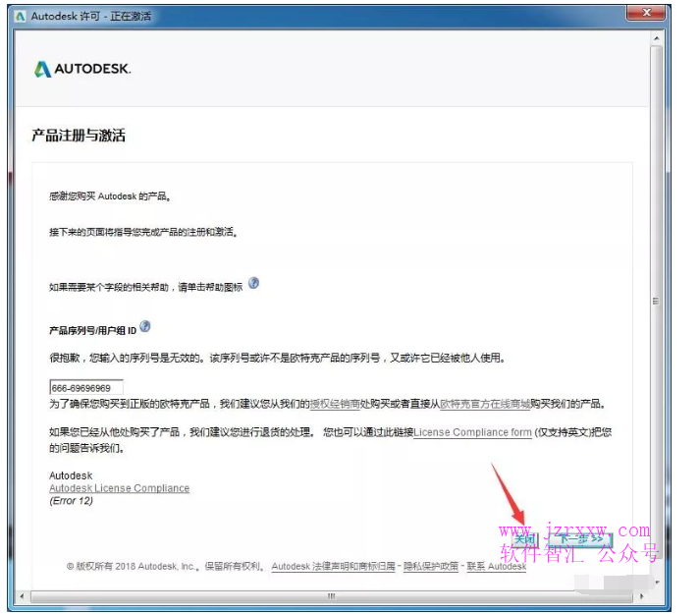Viewport: 700px width, 614px height.
Task: Click the vertical scrollbar thumb
Action: 656,302
